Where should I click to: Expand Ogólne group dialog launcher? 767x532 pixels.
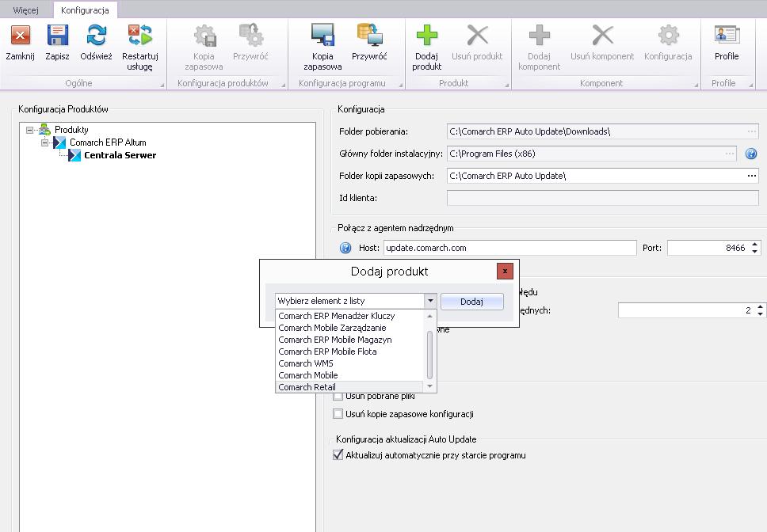click(x=162, y=85)
